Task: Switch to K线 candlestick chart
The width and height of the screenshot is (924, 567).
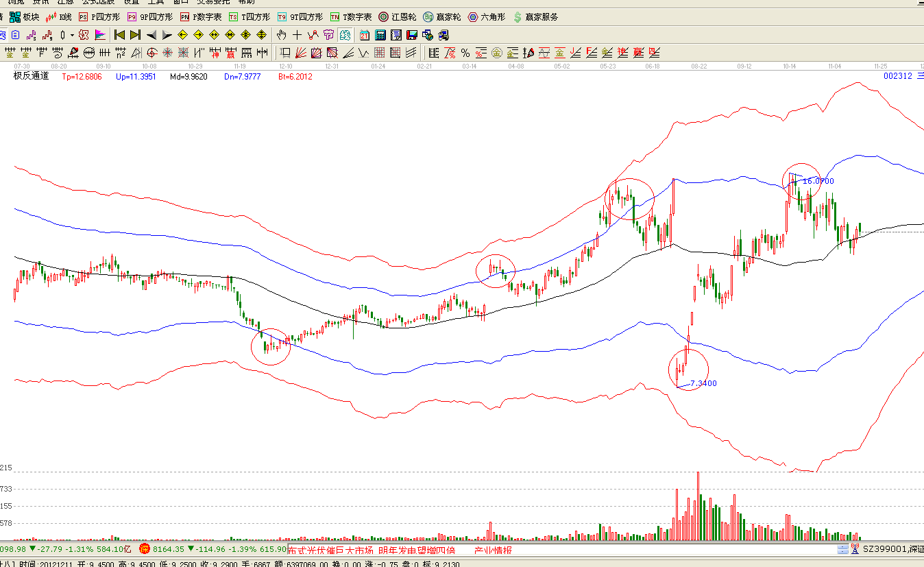Action: point(59,16)
